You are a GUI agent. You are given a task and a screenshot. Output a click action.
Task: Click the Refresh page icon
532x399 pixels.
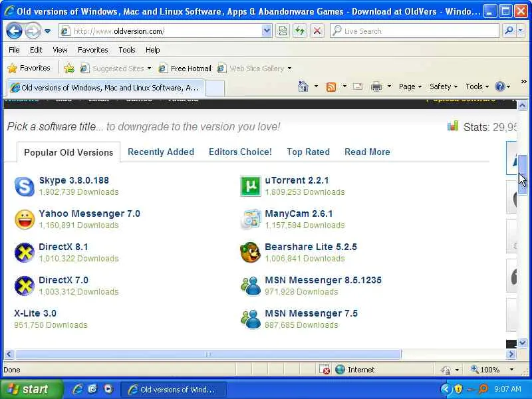[300, 31]
